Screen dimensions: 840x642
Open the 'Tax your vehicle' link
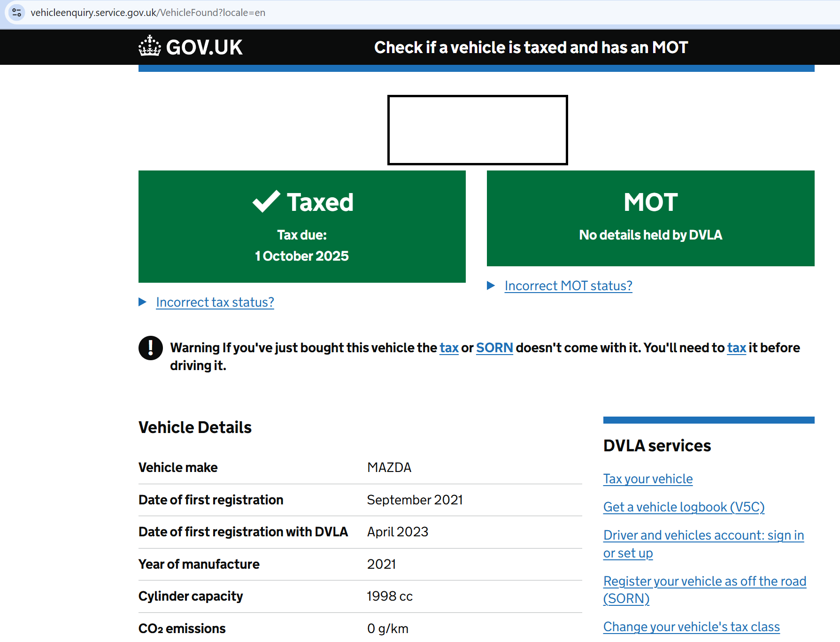(647, 479)
